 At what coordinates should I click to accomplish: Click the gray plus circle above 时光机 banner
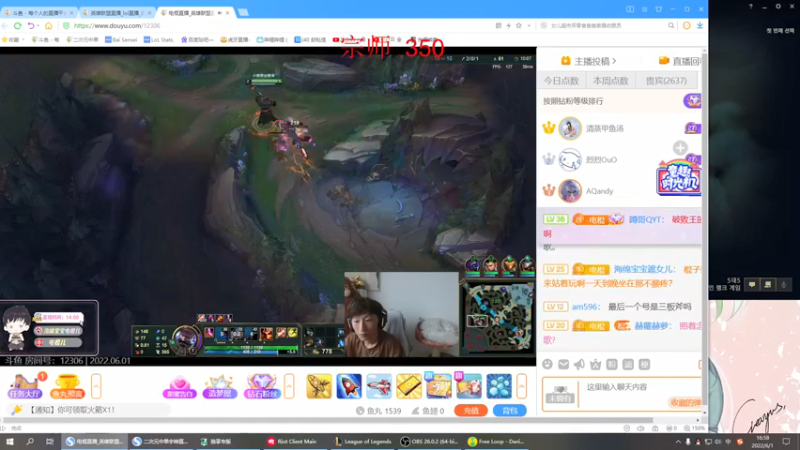click(x=680, y=148)
